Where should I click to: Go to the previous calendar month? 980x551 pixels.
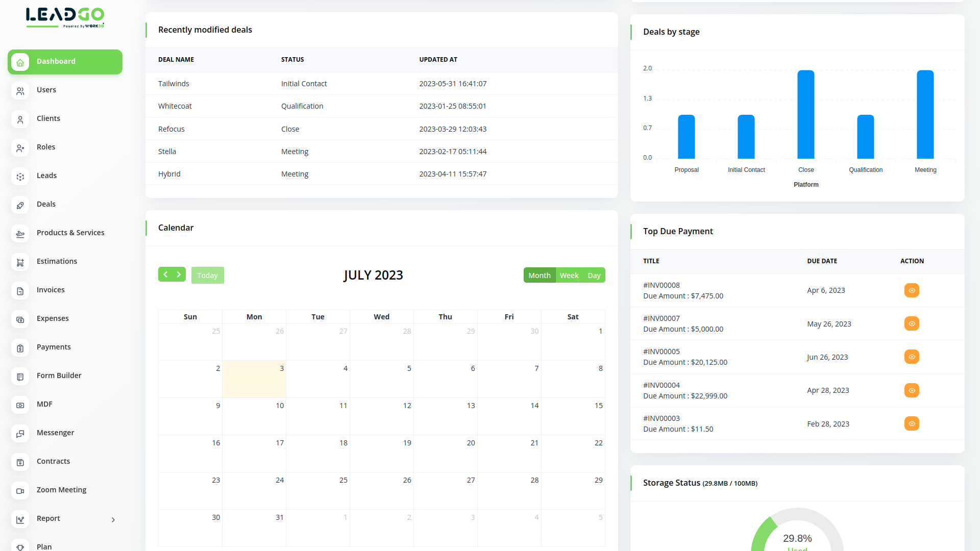point(165,274)
